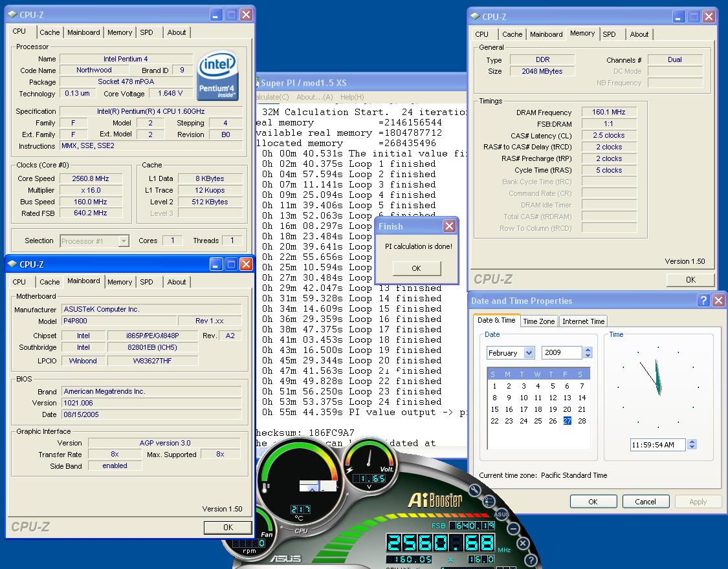
Task: Click the Date and Time Properties help button
Action: [703, 301]
